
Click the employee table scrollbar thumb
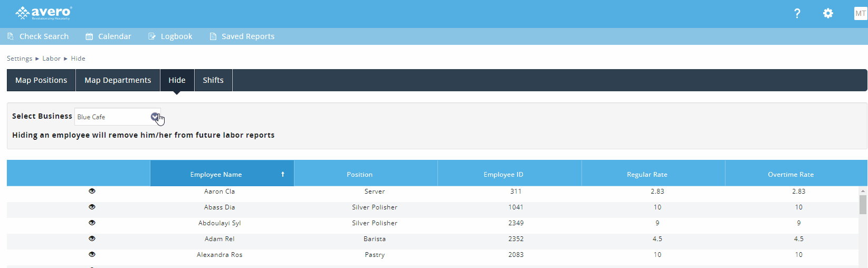coord(863,205)
